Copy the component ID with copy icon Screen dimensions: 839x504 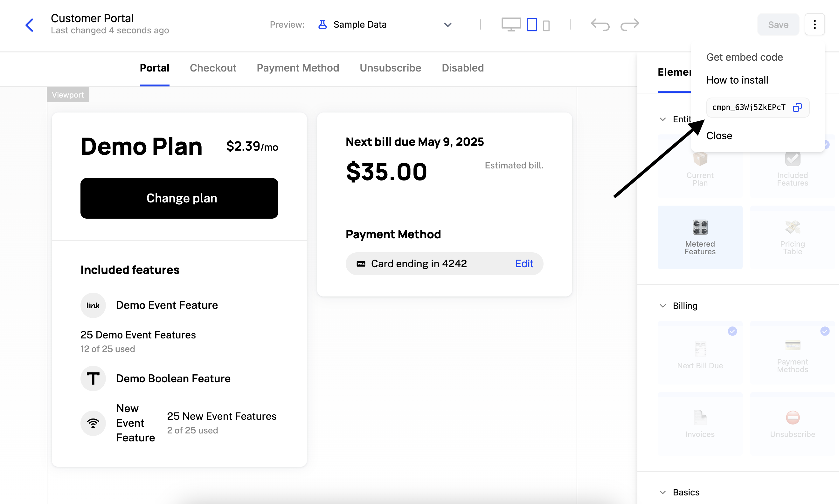(797, 107)
